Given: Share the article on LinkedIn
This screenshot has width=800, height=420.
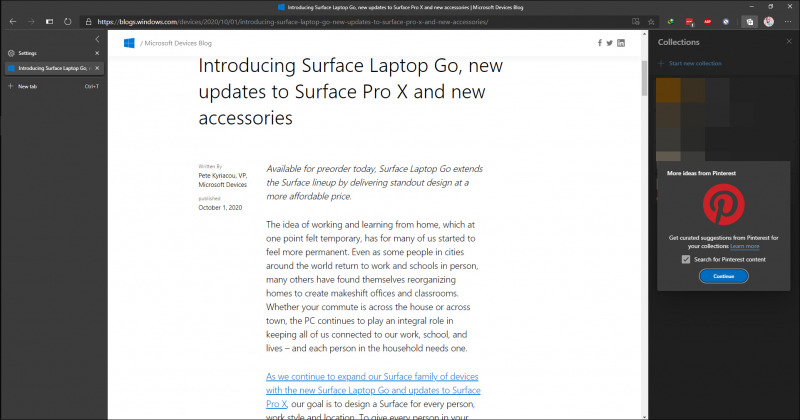Looking at the screenshot, I should tap(621, 43).
